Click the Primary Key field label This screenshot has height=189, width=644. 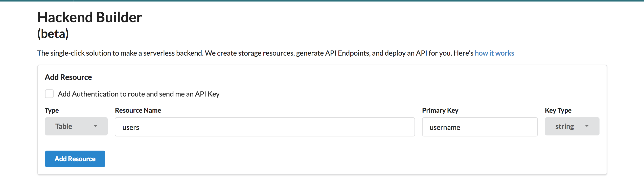coord(440,110)
